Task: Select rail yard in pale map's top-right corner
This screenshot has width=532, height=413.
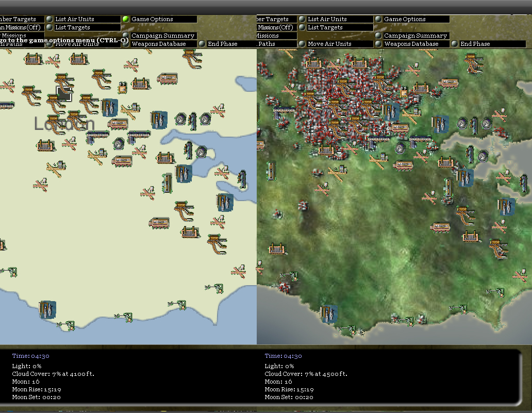Action: pos(193,58)
